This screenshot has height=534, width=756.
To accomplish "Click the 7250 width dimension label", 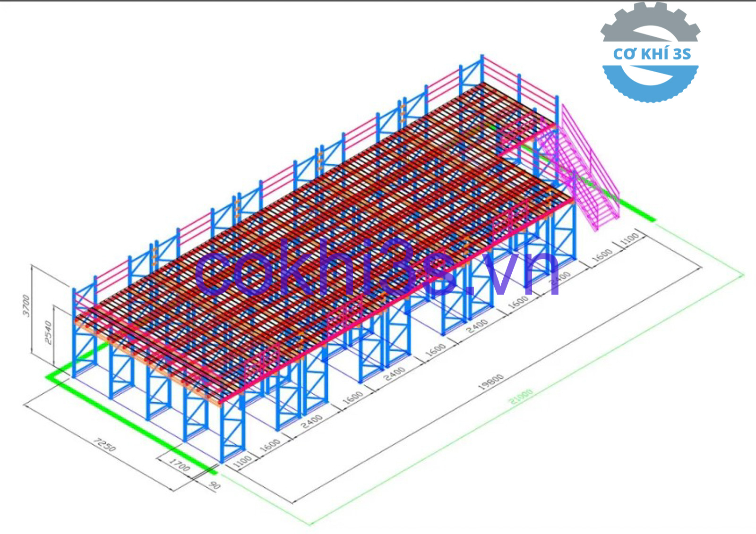I will (x=104, y=444).
